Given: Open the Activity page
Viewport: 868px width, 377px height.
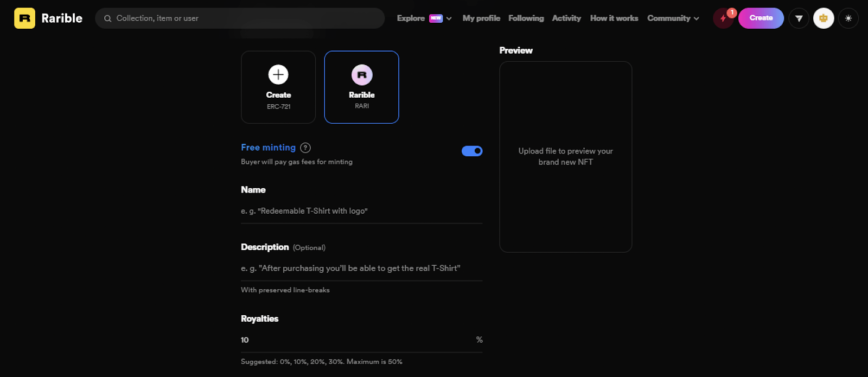Looking at the screenshot, I should pyautogui.click(x=566, y=18).
